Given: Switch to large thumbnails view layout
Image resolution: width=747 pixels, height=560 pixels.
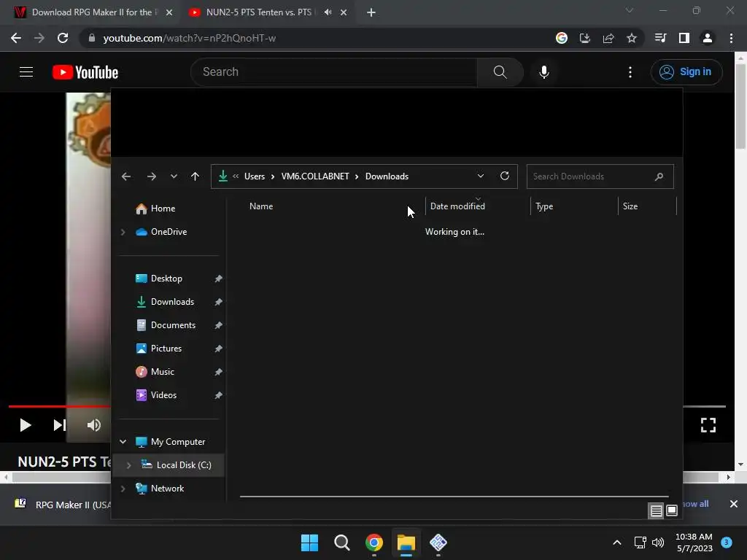Looking at the screenshot, I should [672, 511].
